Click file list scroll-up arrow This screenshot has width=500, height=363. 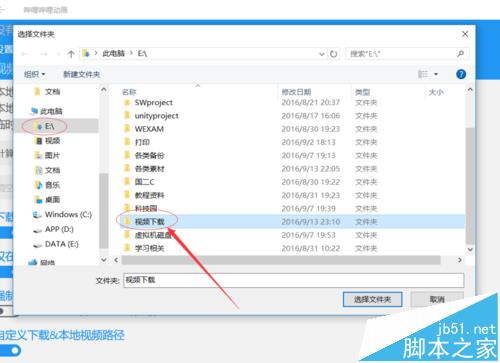click(470, 90)
